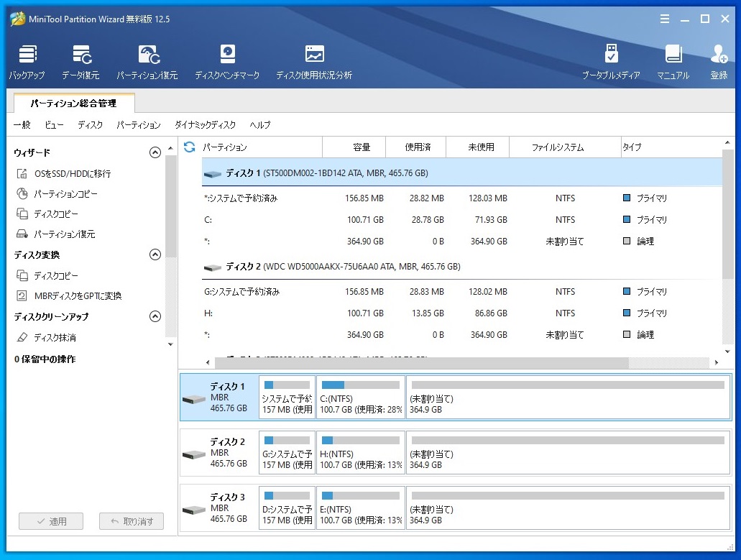Click the 100.71 GB capacity cell of the H: row
Image resolution: width=741 pixels, height=560 pixels.
pos(365,313)
